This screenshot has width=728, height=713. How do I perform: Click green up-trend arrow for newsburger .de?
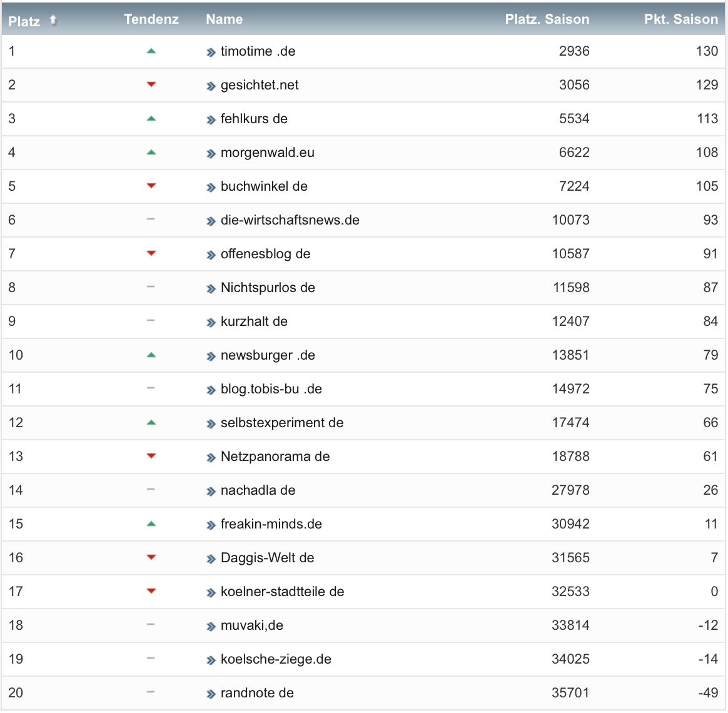(x=151, y=355)
